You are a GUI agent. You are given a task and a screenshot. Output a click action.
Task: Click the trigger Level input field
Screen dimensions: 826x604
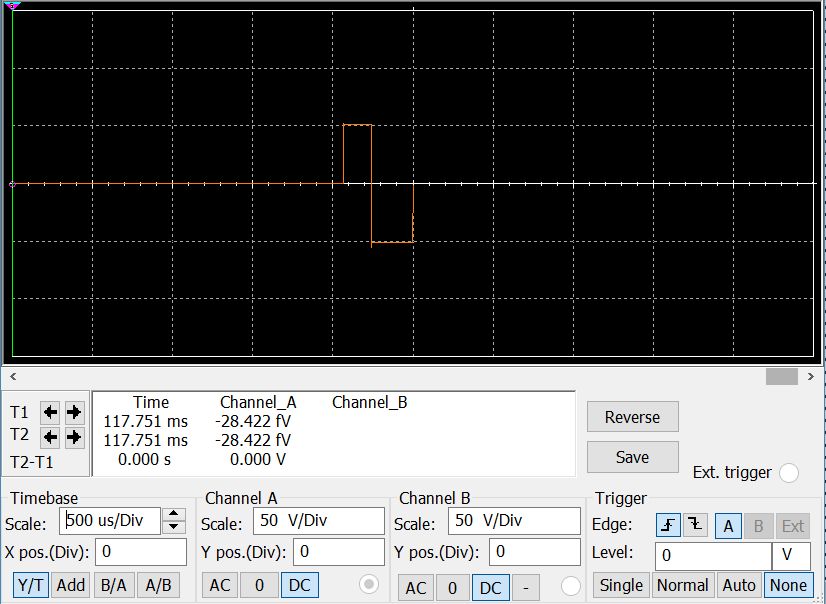click(x=712, y=556)
